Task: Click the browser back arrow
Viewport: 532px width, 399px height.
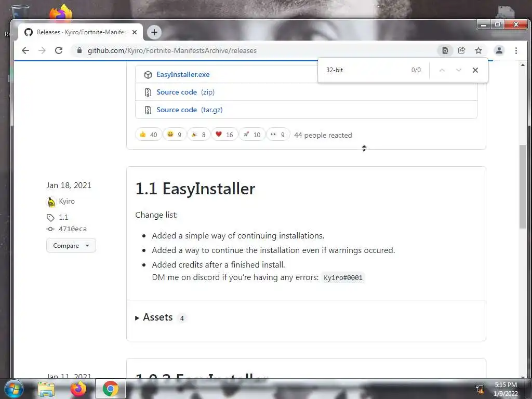Action: pyautogui.click(x=25, y=50)
